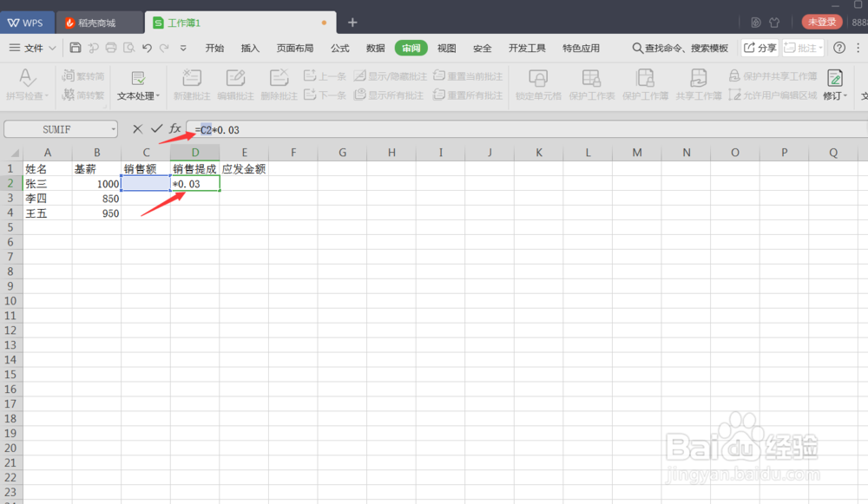Click cell A3 containing 李四

point(48,198)
